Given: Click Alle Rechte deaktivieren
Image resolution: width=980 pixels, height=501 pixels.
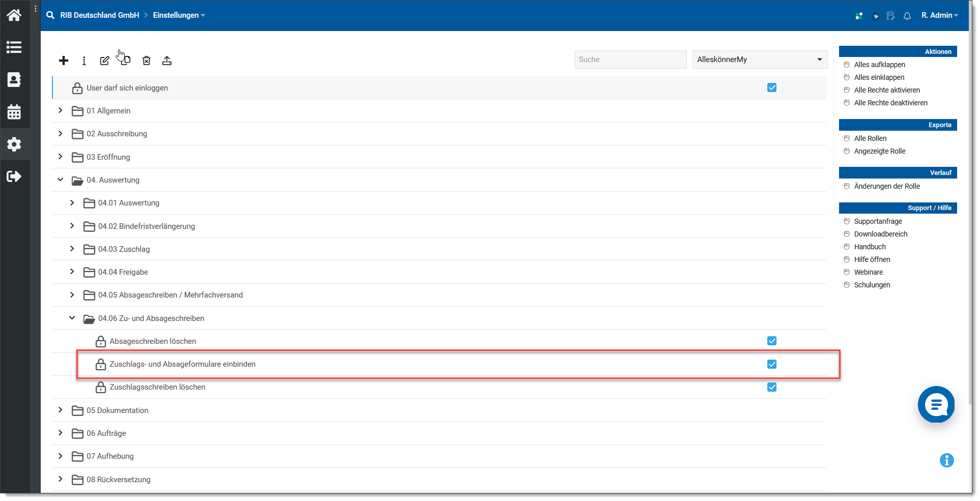Looking at the screenshot, I should tap(890, 103).
